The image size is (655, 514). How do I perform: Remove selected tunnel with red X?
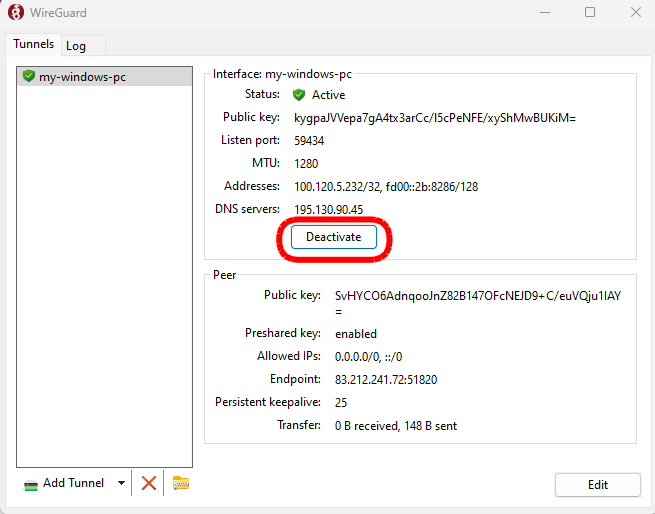pos(149,483)
